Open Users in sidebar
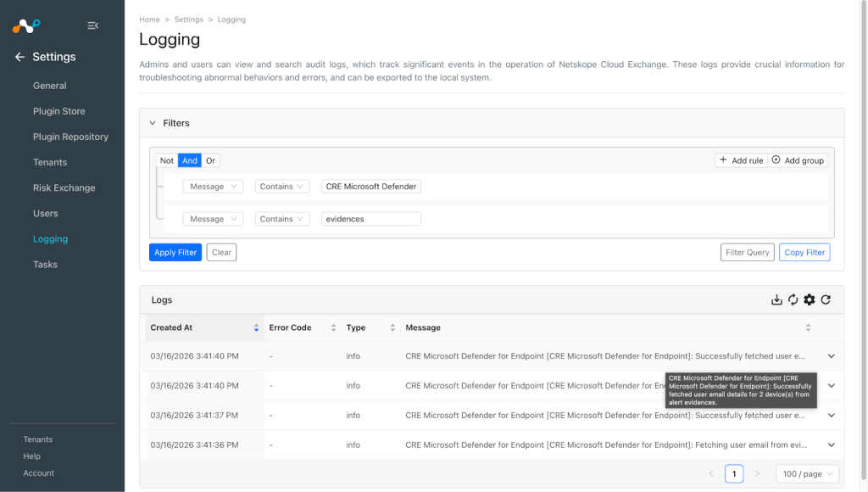 click(x=46, y=213)
